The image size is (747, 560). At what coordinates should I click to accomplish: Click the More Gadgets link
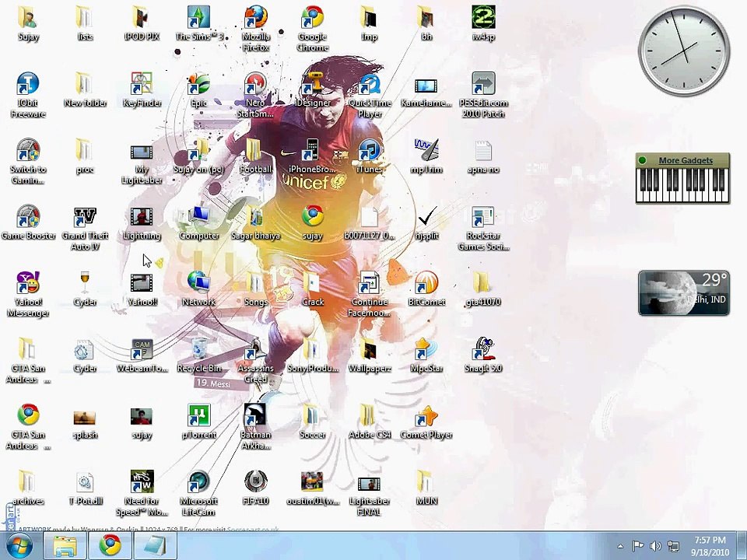point(686,160)
